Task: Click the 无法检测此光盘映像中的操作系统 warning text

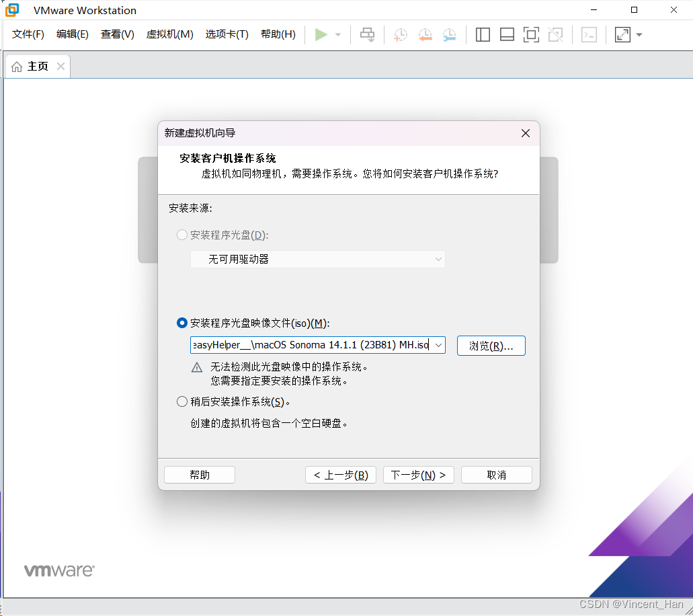Action: point(290,367)
